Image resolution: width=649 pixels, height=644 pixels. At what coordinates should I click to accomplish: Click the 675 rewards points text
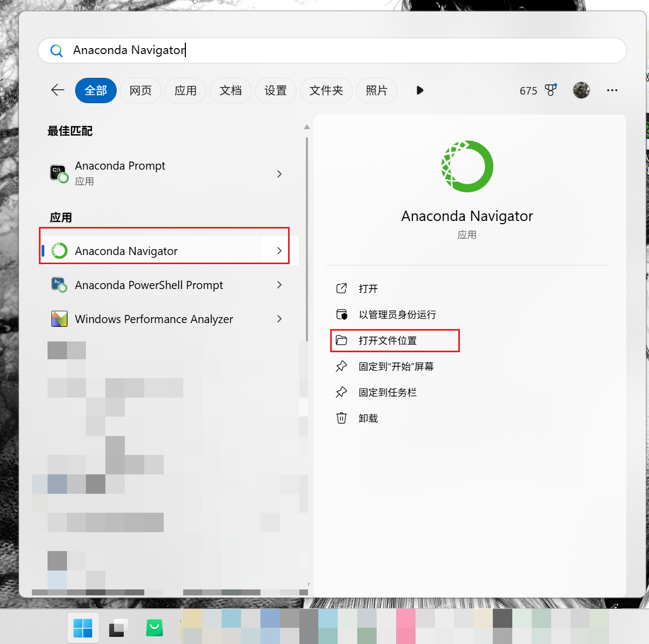click(528, 91)
